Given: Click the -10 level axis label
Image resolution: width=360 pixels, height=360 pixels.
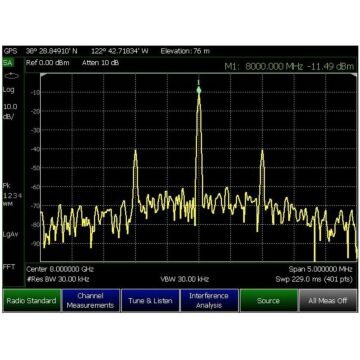Looking at the screenshot, I should (x=36, y=92).
